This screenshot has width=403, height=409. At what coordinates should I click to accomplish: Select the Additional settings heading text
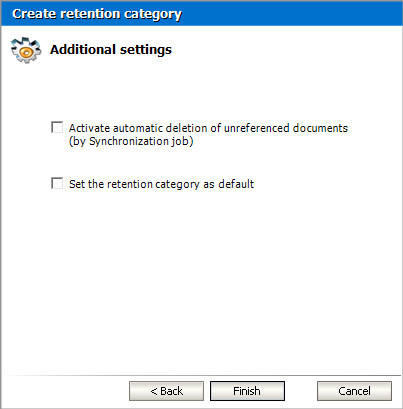pyautogui.click(x=111, y=50)
